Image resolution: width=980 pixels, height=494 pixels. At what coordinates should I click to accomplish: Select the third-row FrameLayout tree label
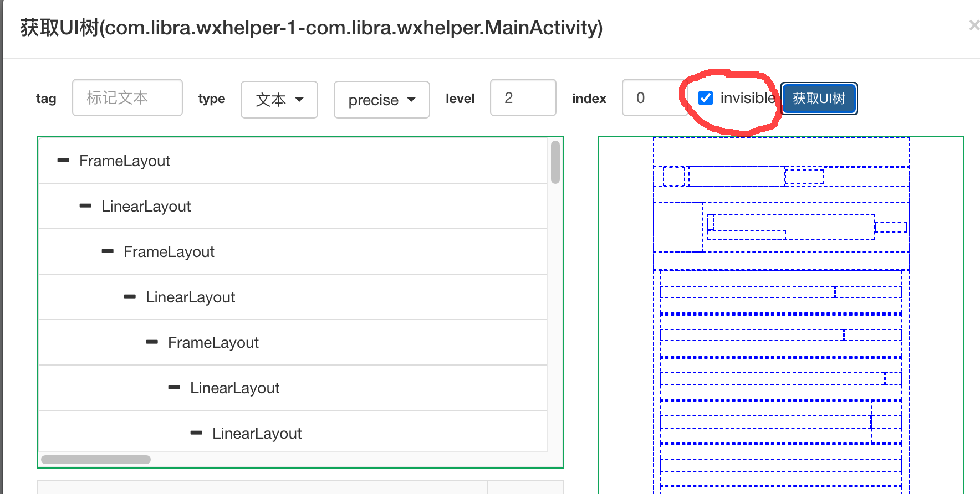(169, 252)
